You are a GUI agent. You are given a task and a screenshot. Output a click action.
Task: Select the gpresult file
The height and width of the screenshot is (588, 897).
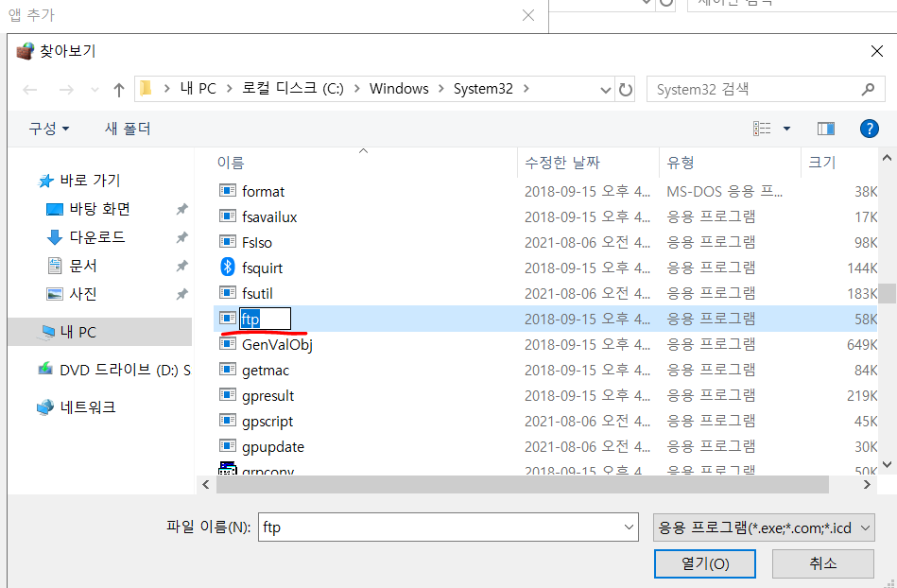pyautogui.click(x=267, y=396)
